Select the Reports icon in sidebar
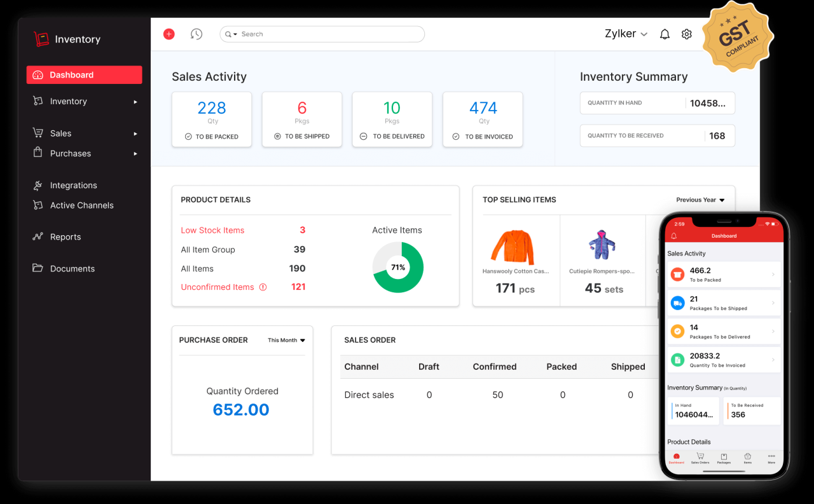 [38, 236]
